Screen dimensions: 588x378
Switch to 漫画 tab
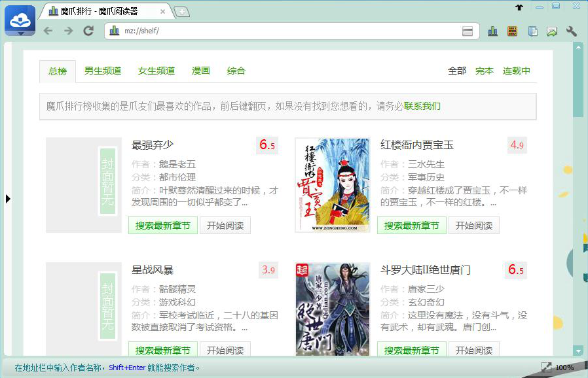tap(201, 71)
